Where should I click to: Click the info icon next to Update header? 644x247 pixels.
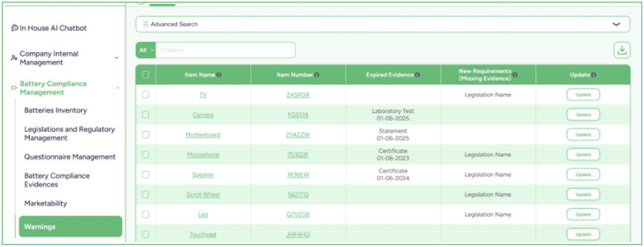(594, 75)
